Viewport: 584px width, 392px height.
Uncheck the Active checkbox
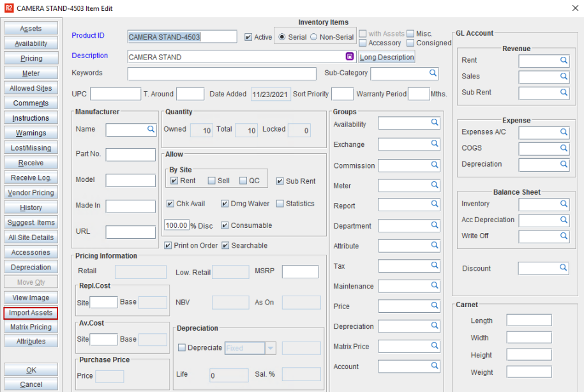tap(247, 36)
